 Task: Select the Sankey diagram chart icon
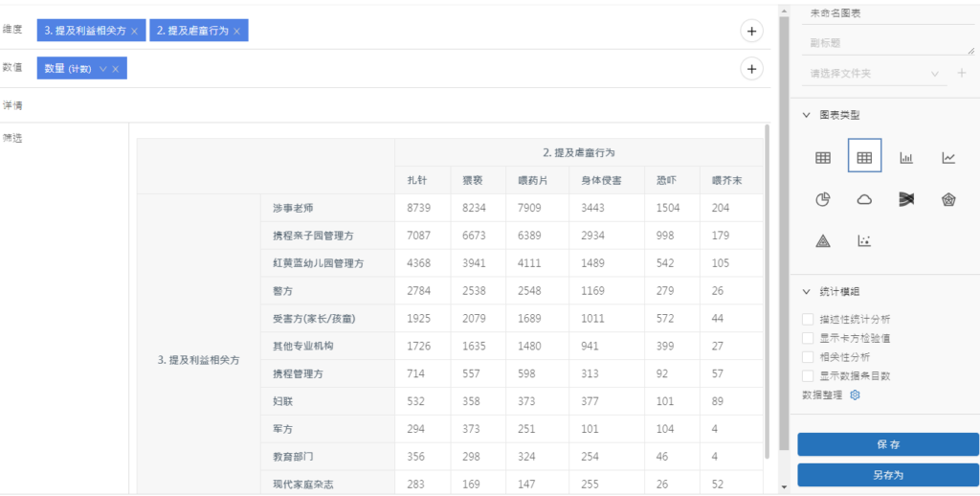click(906, 199)
